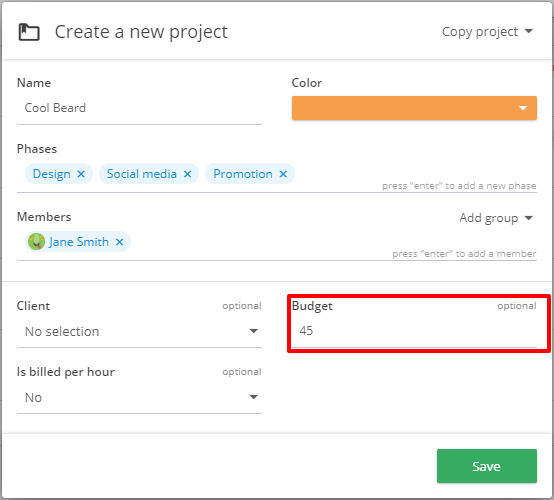Select the Promotion phase tag

coord(243,174)
